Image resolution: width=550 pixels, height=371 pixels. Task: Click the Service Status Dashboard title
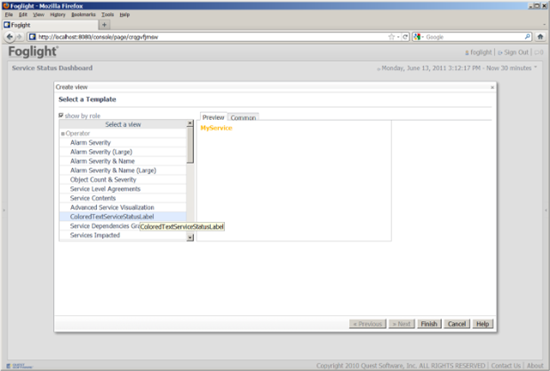pos(52,68)
